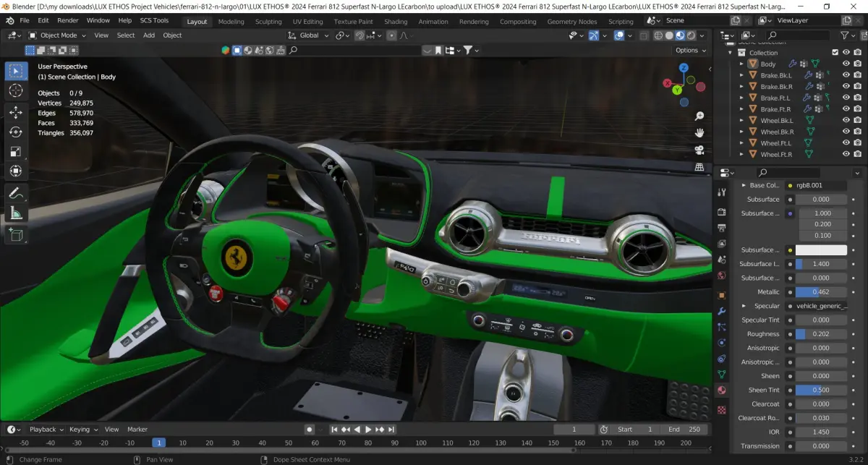Toggle Snap magnet in header
This screenshot has height=465, width=868.
coord(359,35)
